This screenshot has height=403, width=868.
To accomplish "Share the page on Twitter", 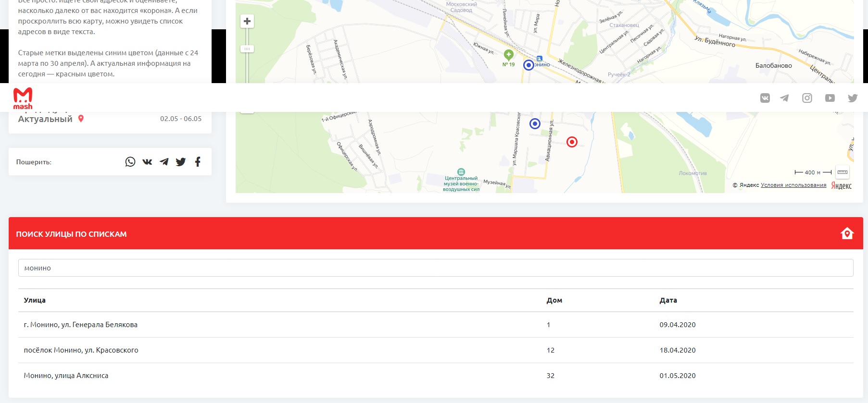I will [181, 162].
